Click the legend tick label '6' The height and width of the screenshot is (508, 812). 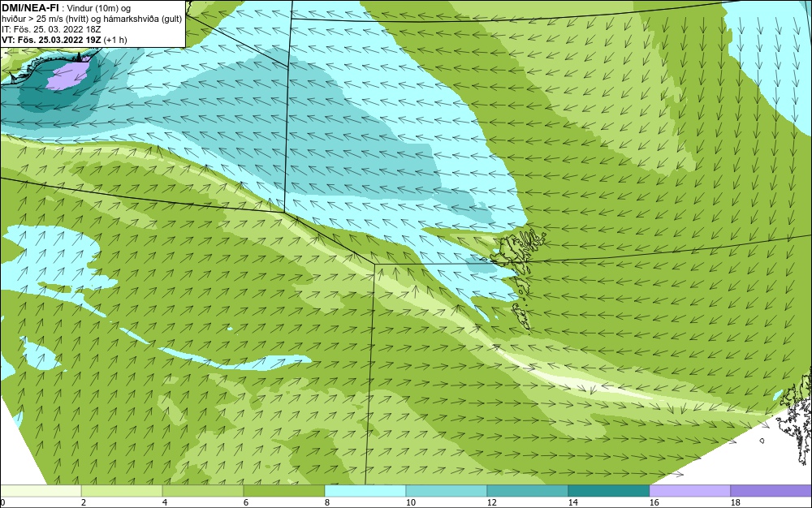[246, 502]
